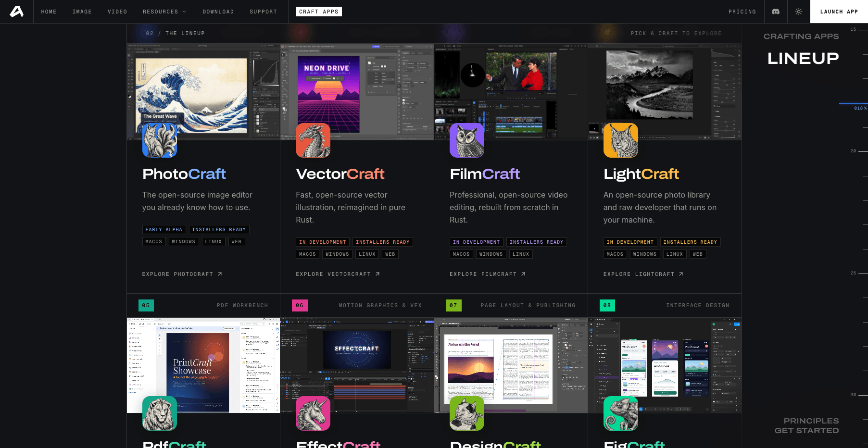Viewport: 868px width, 448px height.
Task: Open the EffectCraft motion graphics screenshot
Action: click(357, 365)
